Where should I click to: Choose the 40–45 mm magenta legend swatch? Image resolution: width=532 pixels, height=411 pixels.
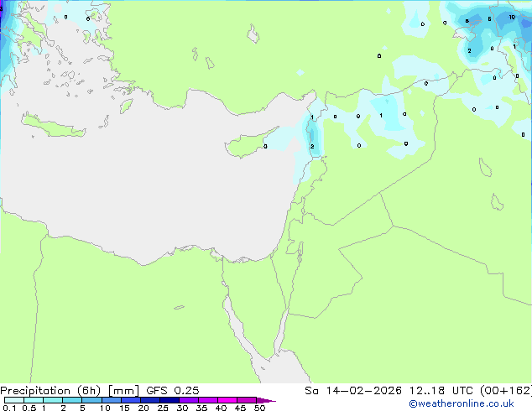click(227, 400)
